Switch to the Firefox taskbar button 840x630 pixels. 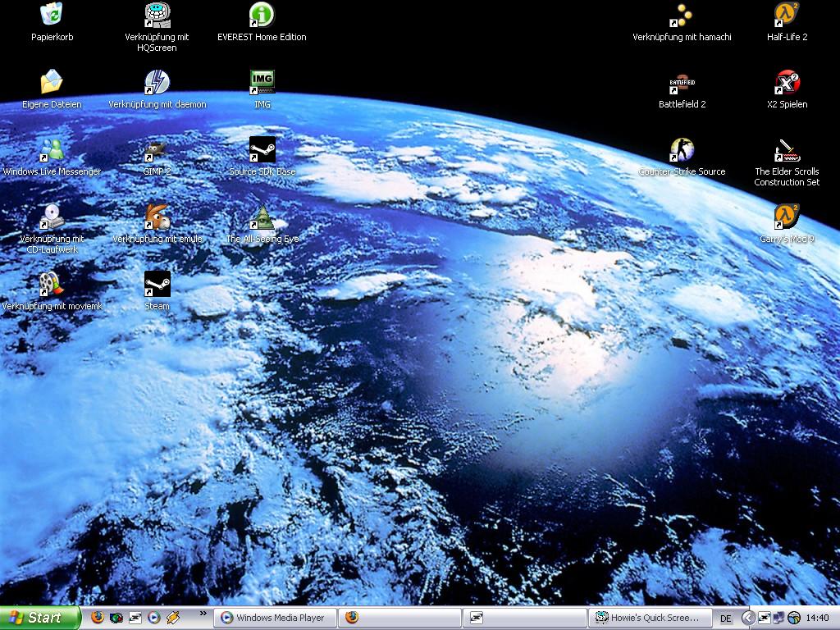point(399,618)
